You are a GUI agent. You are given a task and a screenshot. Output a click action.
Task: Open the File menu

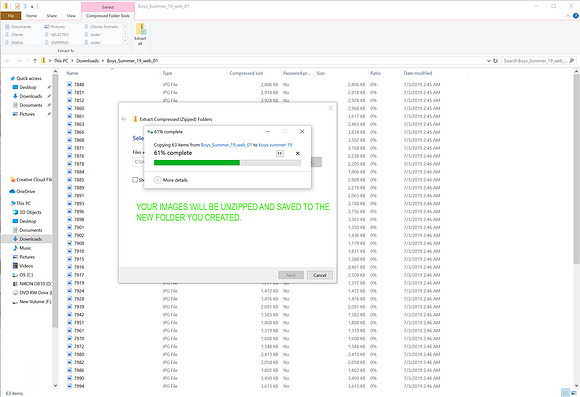click(11, 16)
